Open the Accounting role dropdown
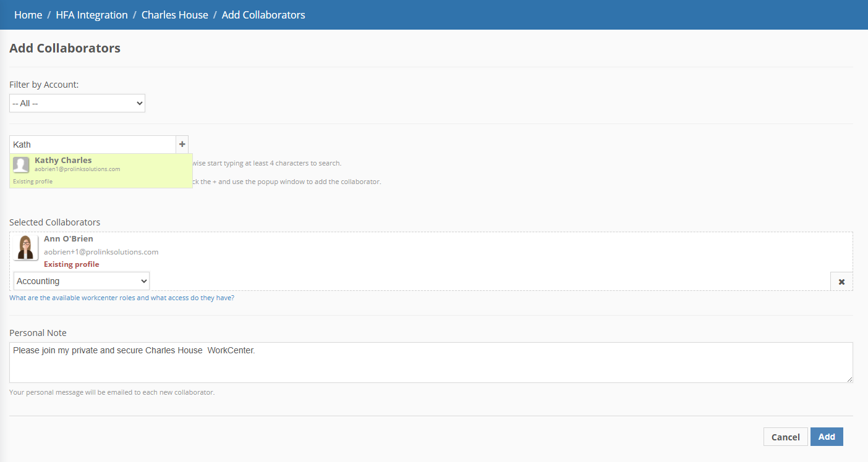The width and height of the screenshot is (868, 462). [82, 281]
